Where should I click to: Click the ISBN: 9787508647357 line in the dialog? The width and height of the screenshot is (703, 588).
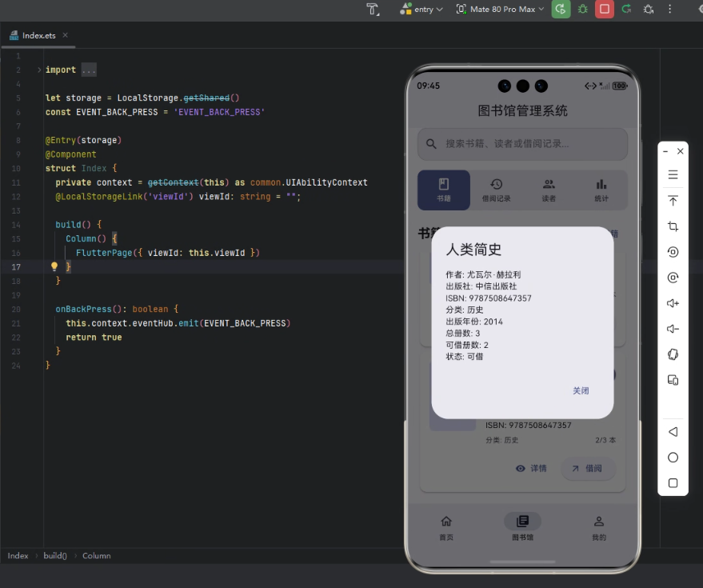click(488, 298)
